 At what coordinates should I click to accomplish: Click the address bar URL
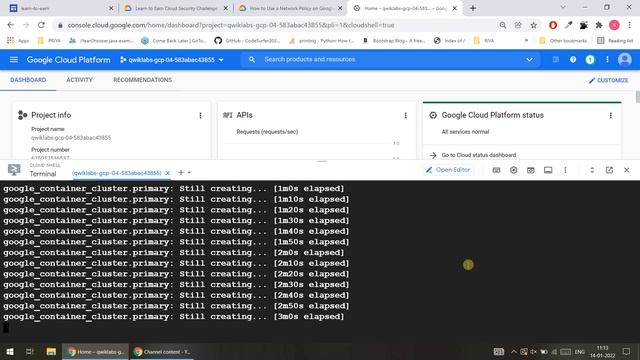[x=231, y=25]
